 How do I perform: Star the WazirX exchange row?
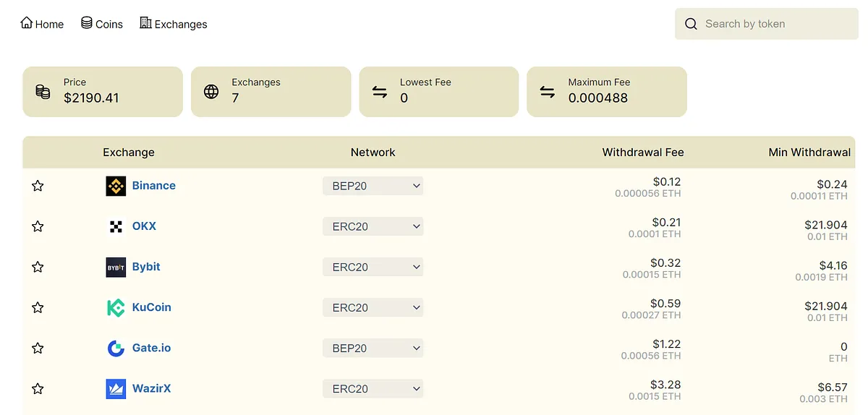[x=38, y=389]
